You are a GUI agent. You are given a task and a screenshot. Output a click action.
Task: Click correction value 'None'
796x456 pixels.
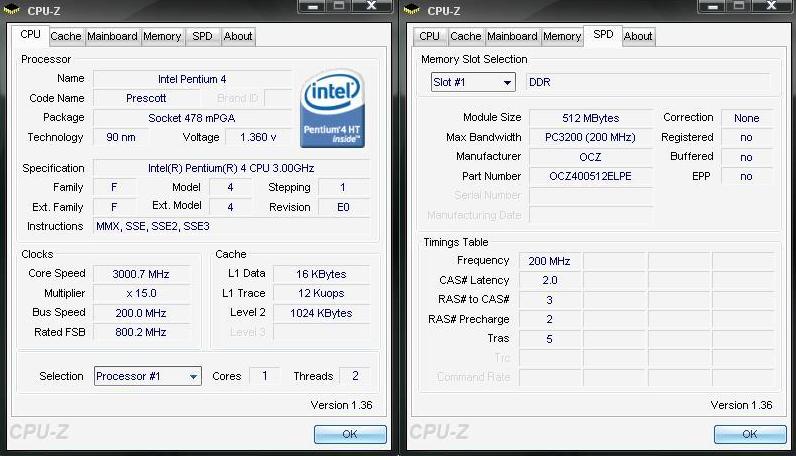[747, 118]
